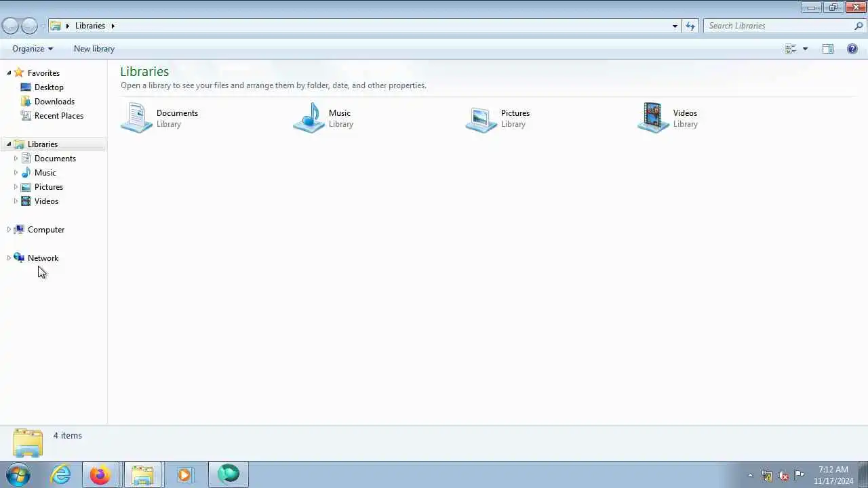Viewport: 868px width, 488px height.
Task: Click the Forward navigation arrow button
Action: (x=29, y=26)
